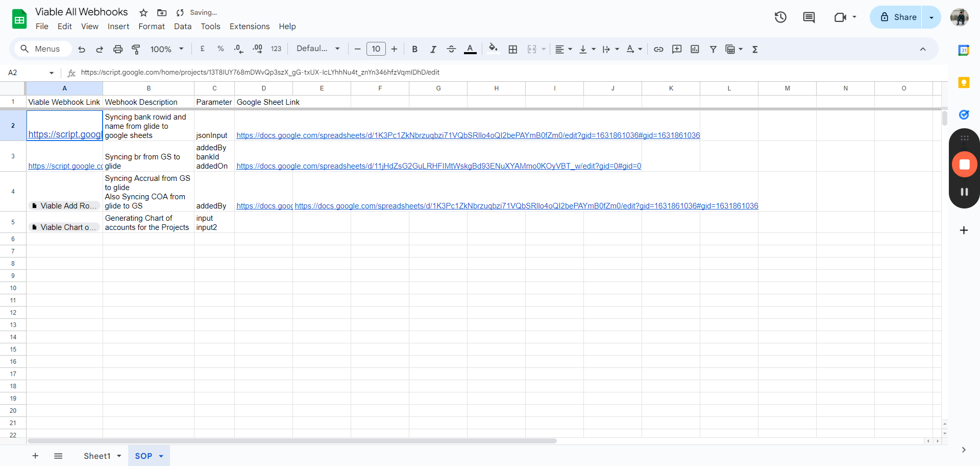Open the SOP tab dropdown arrow
This screenshot has height=466, width=980.
[161, 456]
